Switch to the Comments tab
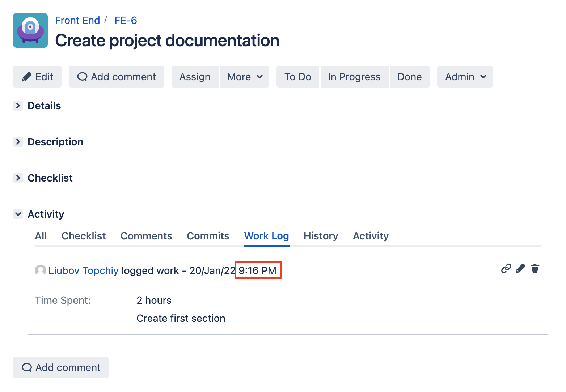Viewport: 566px width, 392px height. tap(146, 236)
